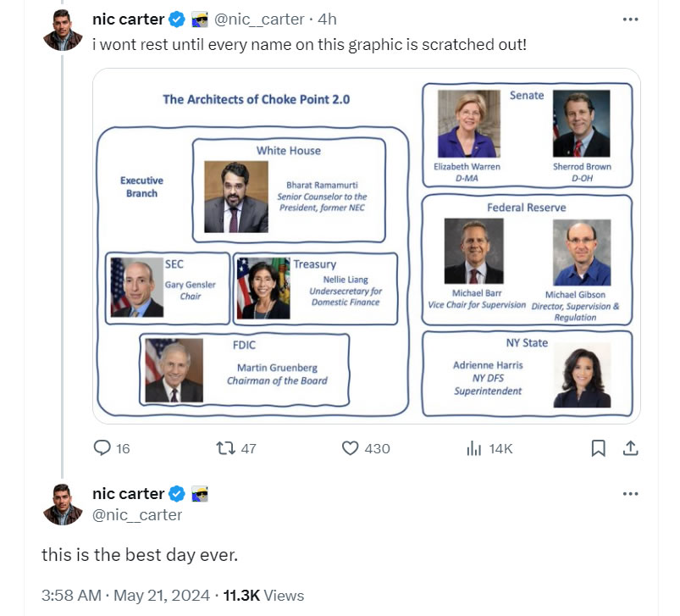Open more options on reply tweet
680x616 pixels.
click(x=630, y=494)
